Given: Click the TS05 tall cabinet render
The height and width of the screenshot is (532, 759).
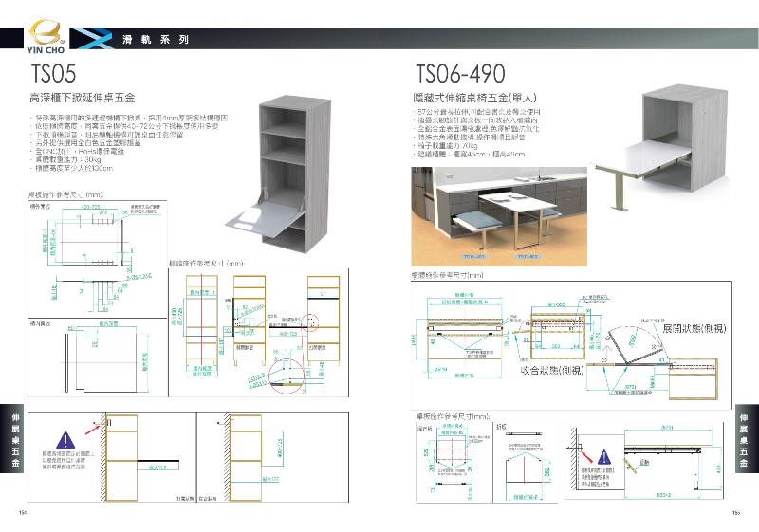Looking at the screenshot, I should (279, 174).
